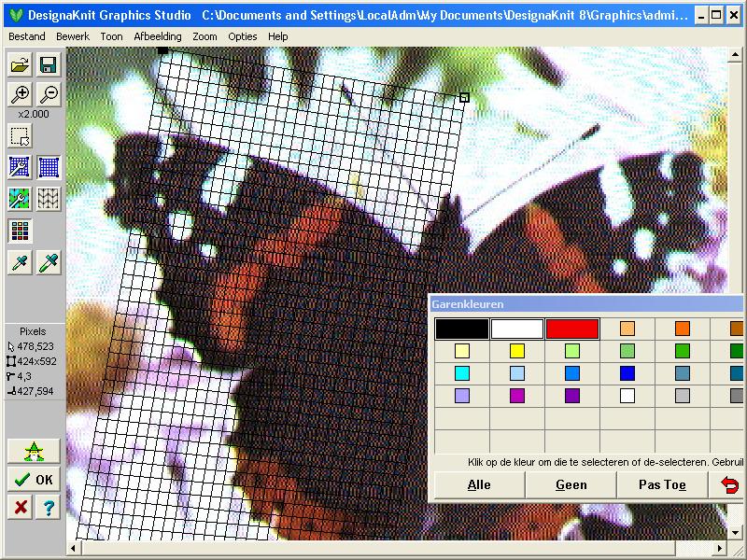
Task: Click the save floppy disk icon
Action: coord(49,64)
